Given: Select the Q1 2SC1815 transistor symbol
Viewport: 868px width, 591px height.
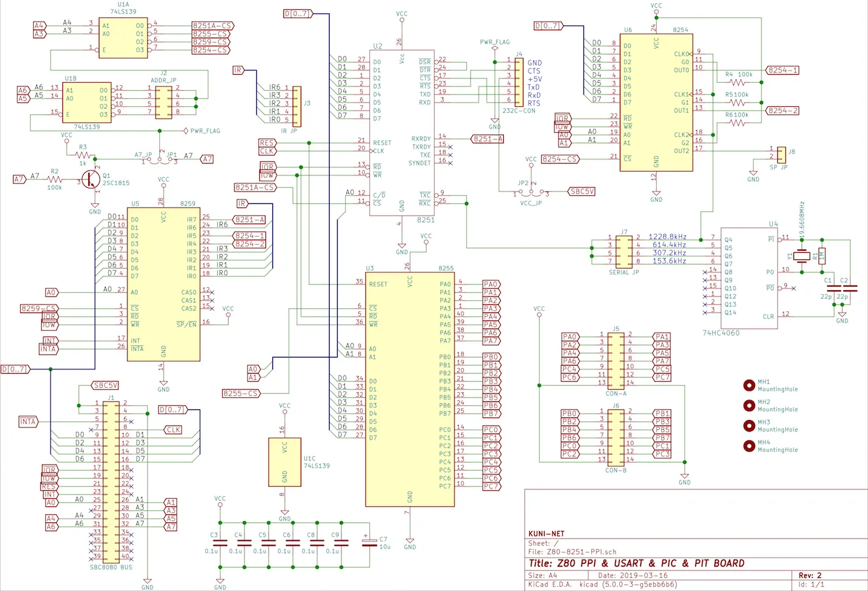Looking at the screenshot, I should (x=92, y=179).
